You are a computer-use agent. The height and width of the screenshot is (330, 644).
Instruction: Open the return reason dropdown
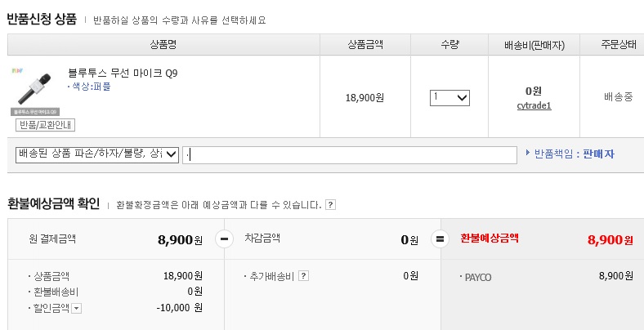(x=97, y=154)
